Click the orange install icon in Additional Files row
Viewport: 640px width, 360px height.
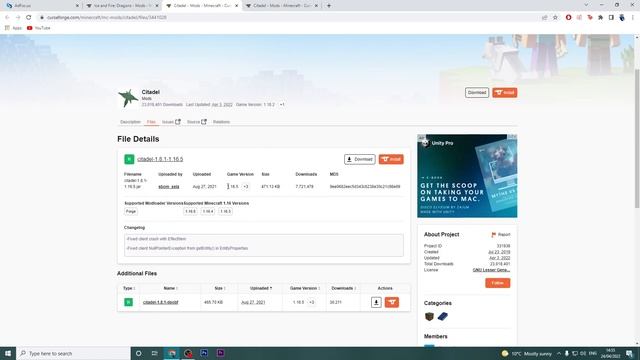click(392, 302)
